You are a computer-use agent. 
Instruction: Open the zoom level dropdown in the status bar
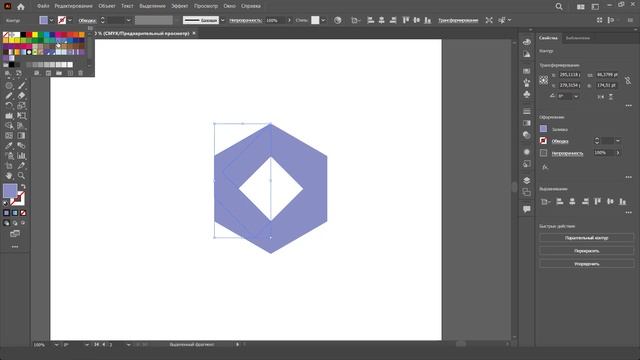[x=56, y=345]
